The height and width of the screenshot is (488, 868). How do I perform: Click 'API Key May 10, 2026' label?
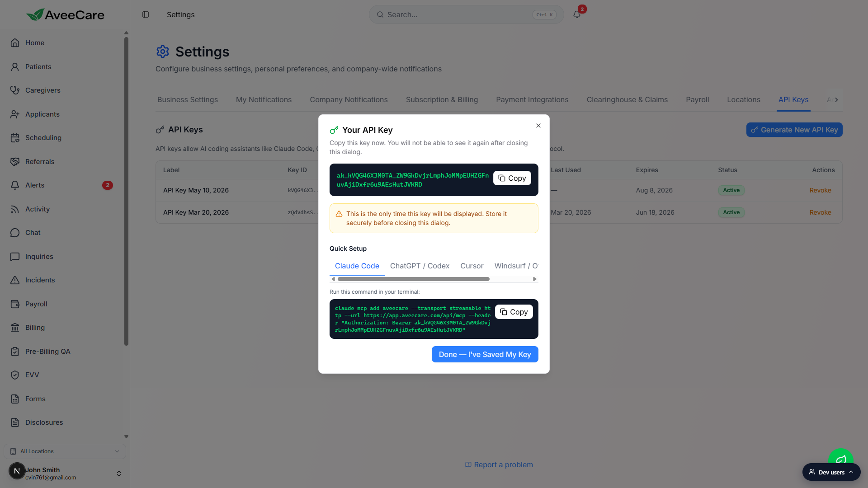(196, 190)
